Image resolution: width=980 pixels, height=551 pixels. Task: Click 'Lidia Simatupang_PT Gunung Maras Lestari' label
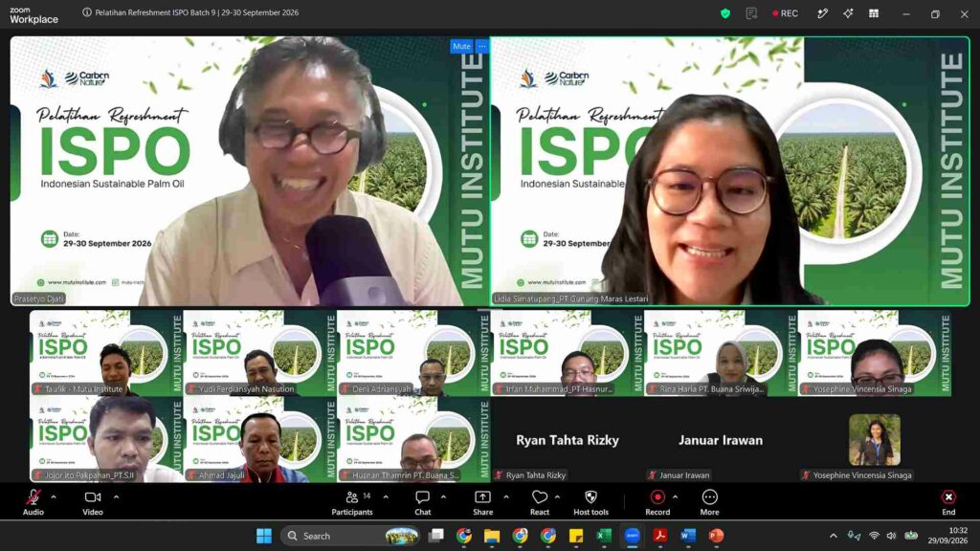(570, 298)
